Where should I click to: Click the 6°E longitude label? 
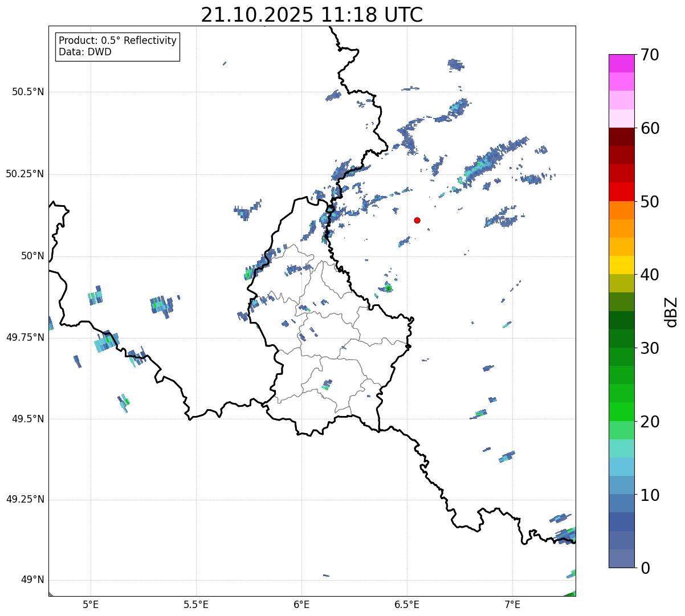[301, 604]
